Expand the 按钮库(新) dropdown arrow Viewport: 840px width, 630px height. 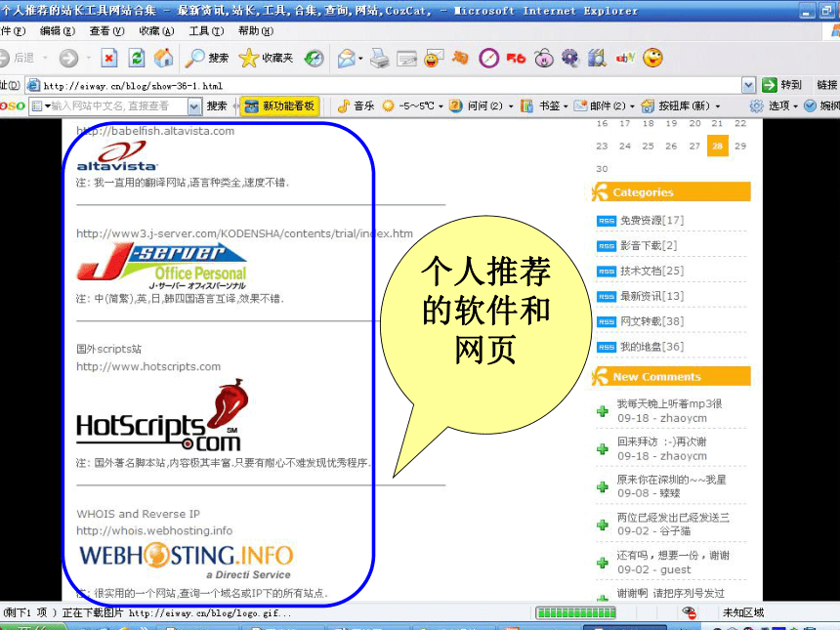click(718, 106)
